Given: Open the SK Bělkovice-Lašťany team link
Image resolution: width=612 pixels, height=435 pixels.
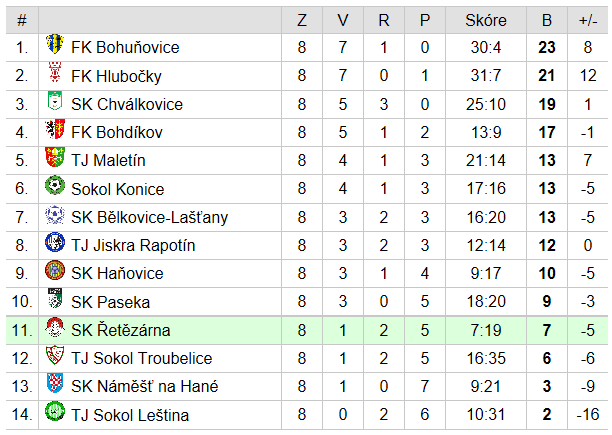Looking at the screenshot, I should 149,217.
